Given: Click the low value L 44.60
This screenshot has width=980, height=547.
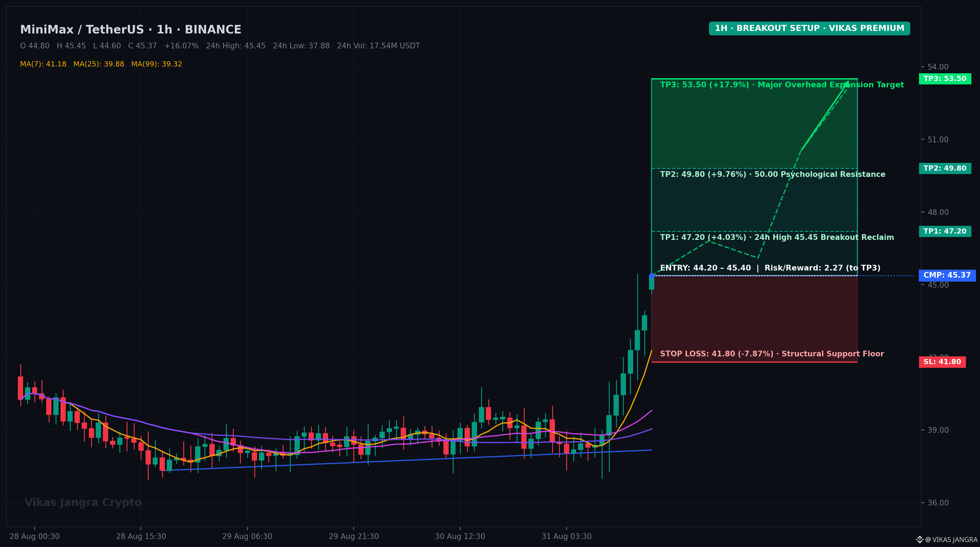Looking at the screenshot, I should coord(107,46).
